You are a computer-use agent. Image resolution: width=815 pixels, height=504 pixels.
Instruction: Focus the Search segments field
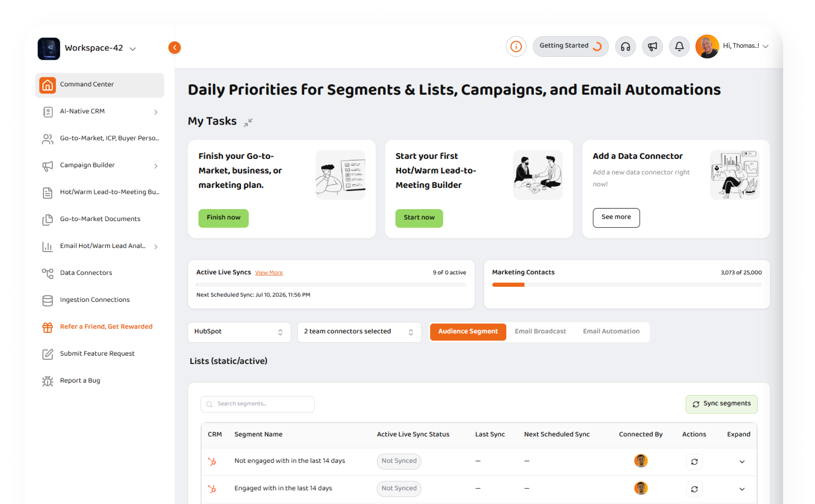pyautogui.click(x=257, y=404)
